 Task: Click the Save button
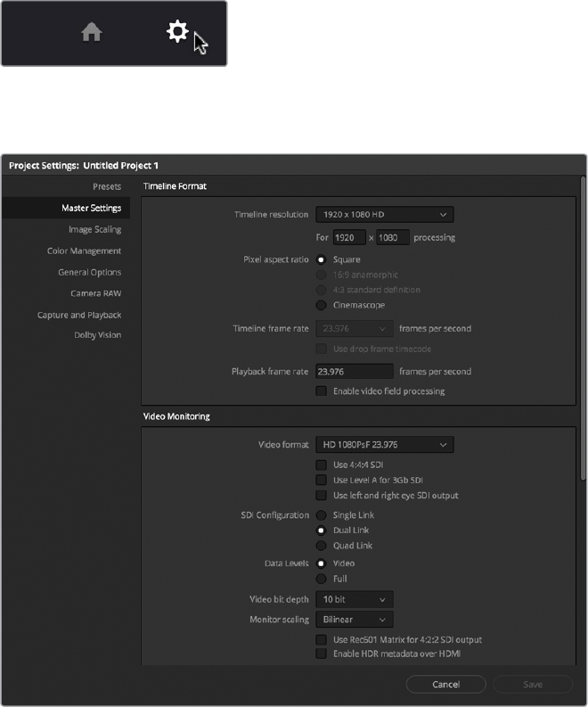(x=533, y=685)
